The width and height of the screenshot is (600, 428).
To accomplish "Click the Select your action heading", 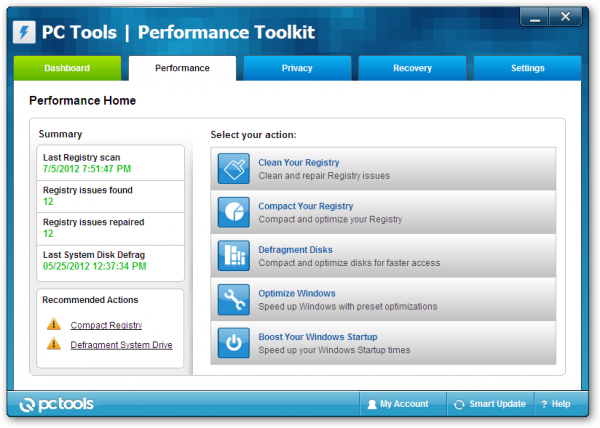I will coord(253,135).
